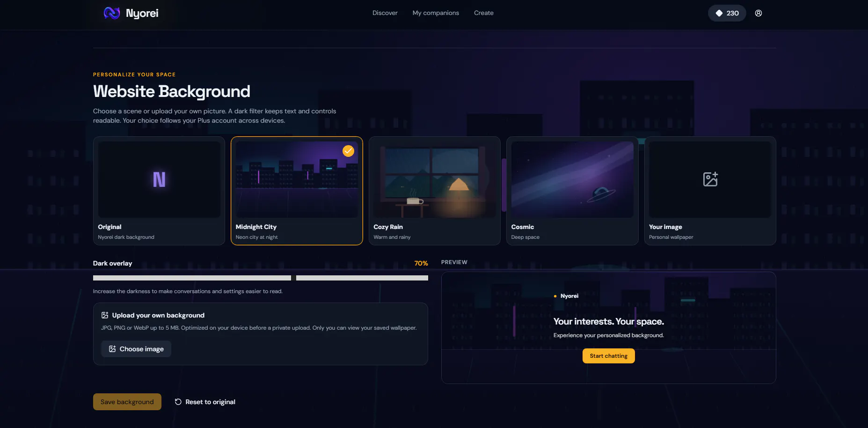Click the Website Background heading
The image size is (868, 428).
tap(172, 91)
